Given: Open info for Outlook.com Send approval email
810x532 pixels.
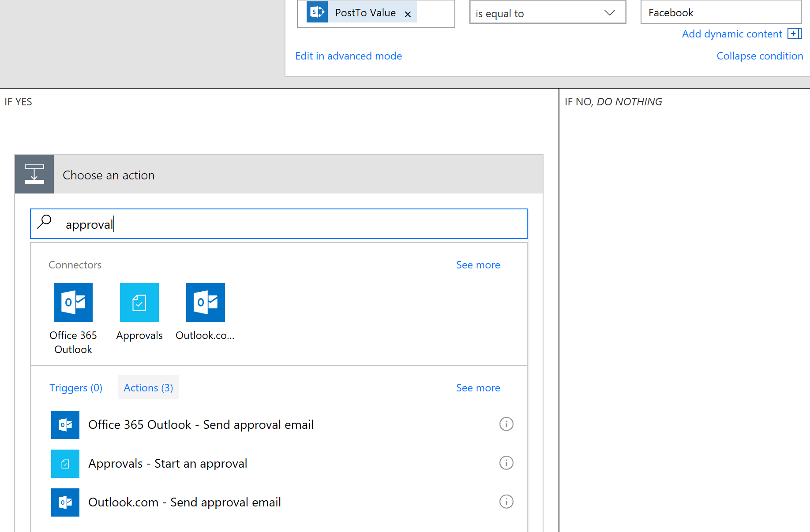Looking at the screenshot, I should click(x=506, y=502).
